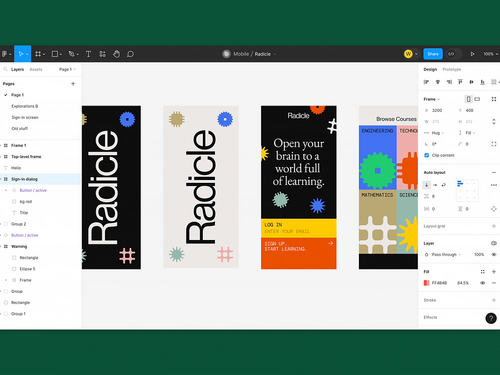Switch to the Layers tab
This screenshot has width=500, height=375.
coord(17,69)
